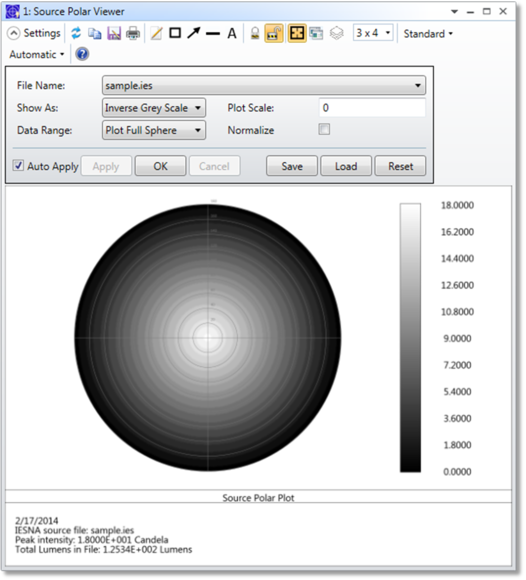Print the window via the printer icon
The width and height of the screenshot is (526, 580).
[133, 34]
